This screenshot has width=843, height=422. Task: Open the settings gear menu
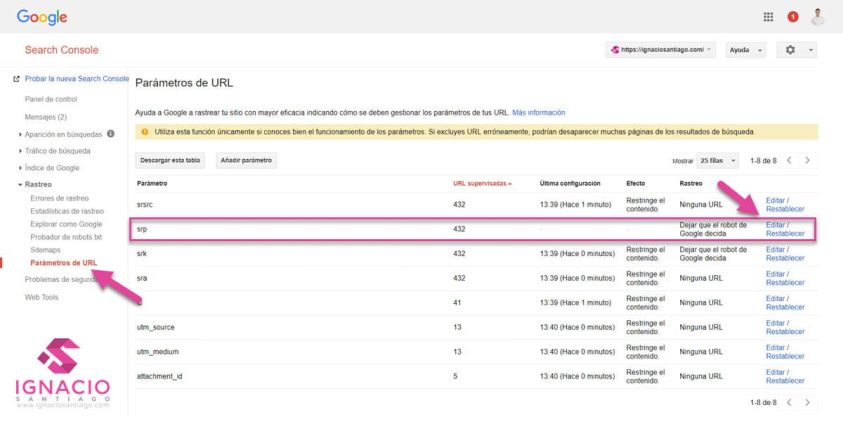(797, 50)
